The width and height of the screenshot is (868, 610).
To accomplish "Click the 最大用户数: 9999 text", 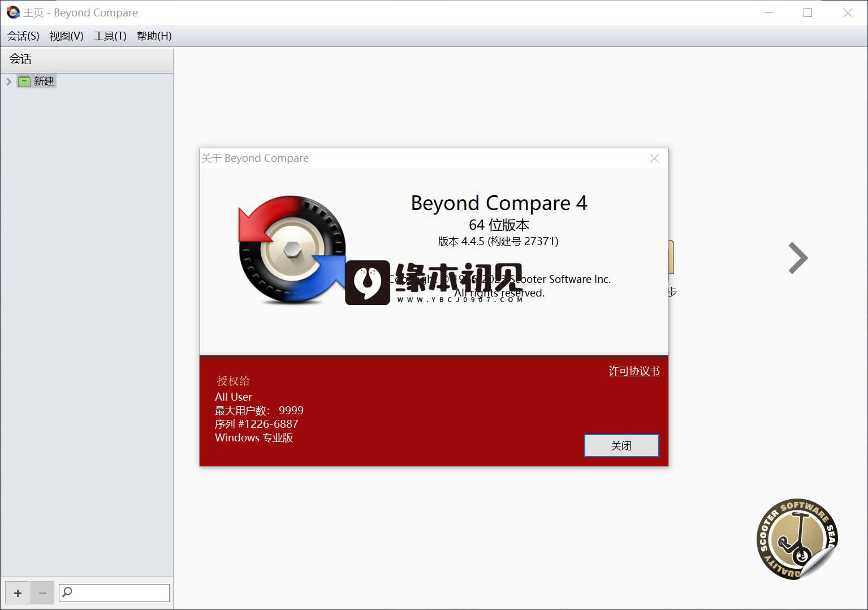I will coord(259,410).
